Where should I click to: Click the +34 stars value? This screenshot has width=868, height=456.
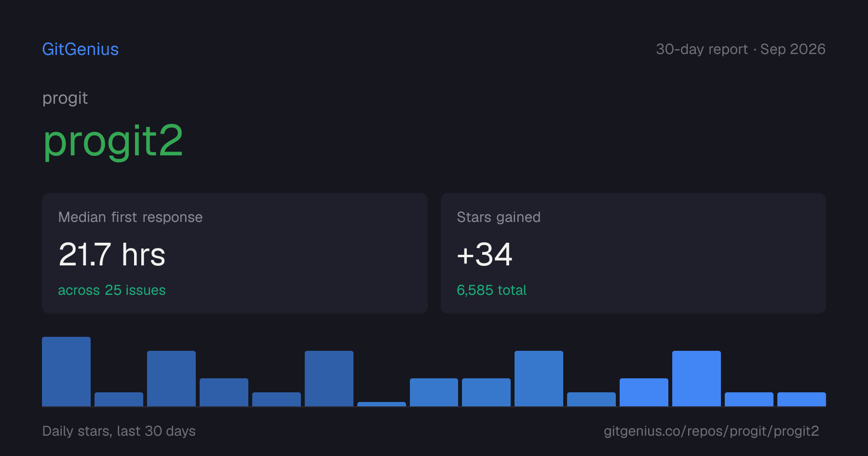point(485,254)
